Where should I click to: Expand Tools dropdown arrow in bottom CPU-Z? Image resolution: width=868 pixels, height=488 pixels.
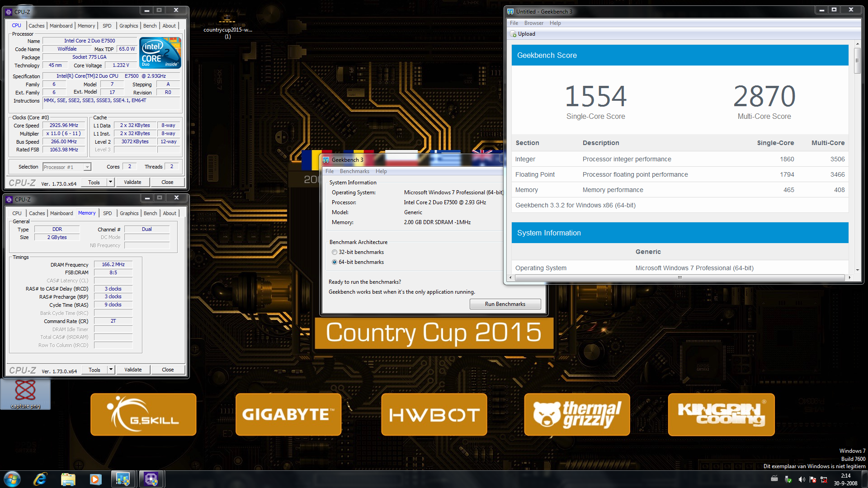click(111, 370)
